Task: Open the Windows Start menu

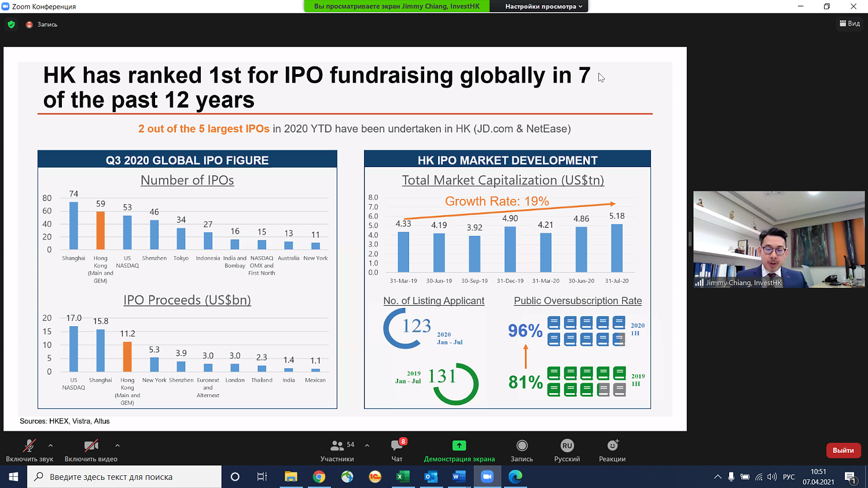Action: pos(13,476)
